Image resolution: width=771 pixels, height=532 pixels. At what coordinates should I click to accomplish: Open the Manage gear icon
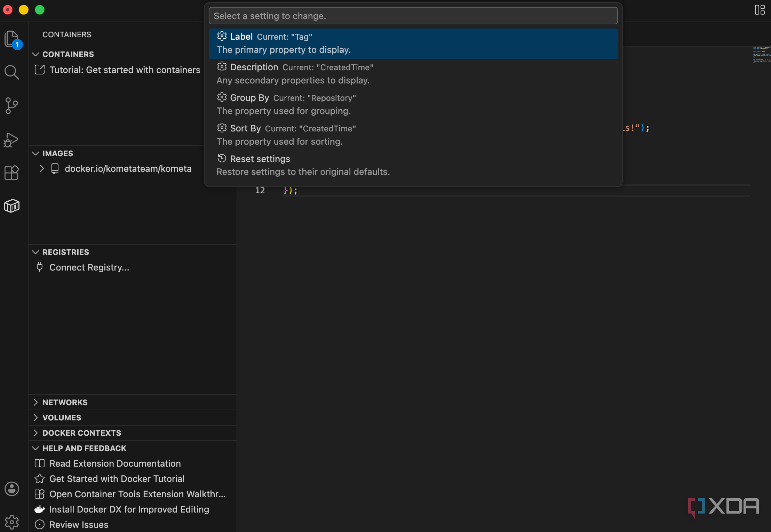pyautogui.click(x=12, y=522)
